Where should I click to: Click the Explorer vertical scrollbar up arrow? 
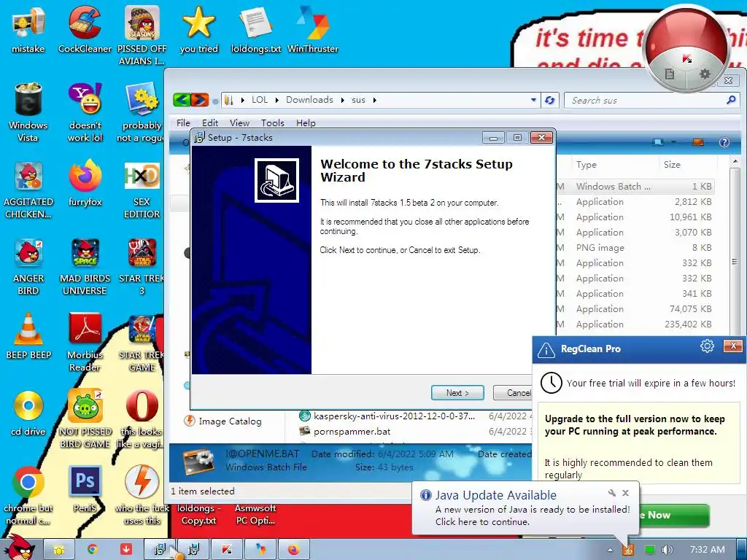point(735,162)
